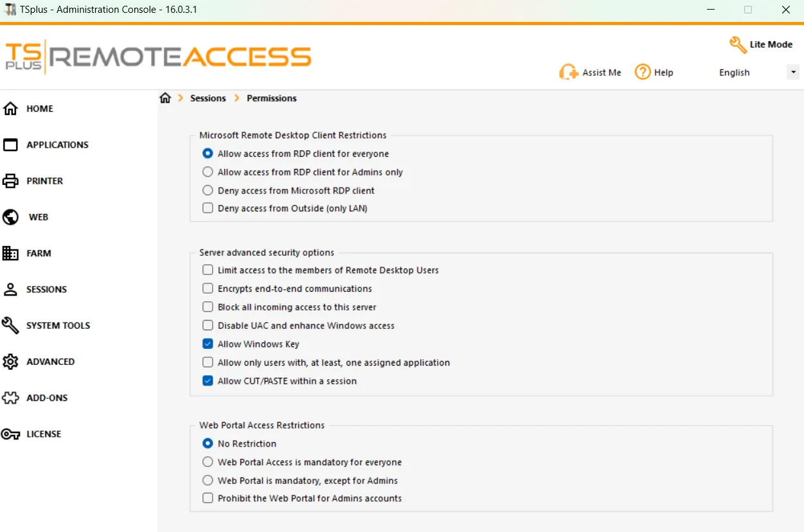The image size is (804, 532).
Task: Select the Web globe icon
Action: [10, 217]
